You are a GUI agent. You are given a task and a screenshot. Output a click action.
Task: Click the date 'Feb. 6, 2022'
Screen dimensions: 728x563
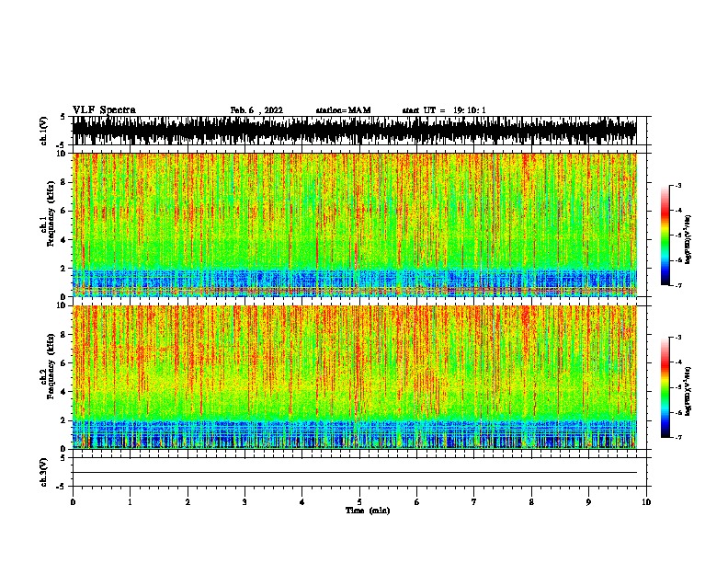256,110
